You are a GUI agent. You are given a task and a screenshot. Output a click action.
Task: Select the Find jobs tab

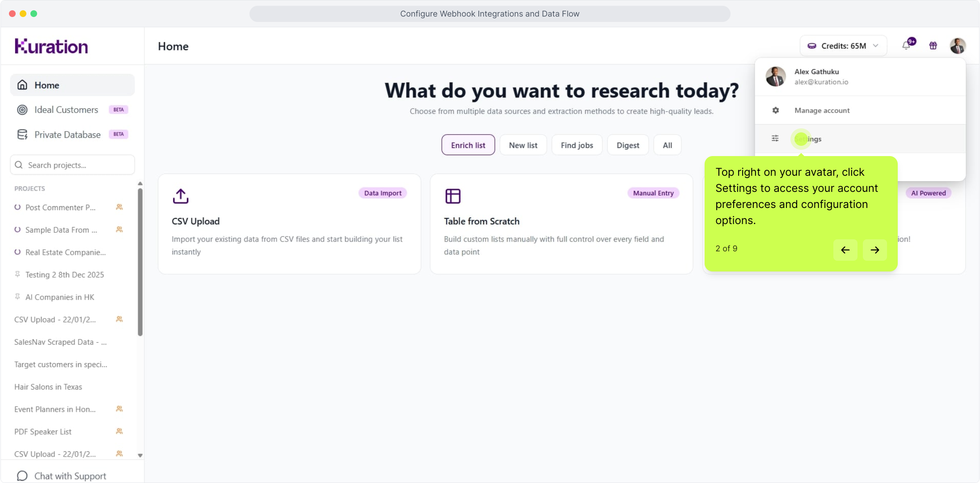[577, 145]
